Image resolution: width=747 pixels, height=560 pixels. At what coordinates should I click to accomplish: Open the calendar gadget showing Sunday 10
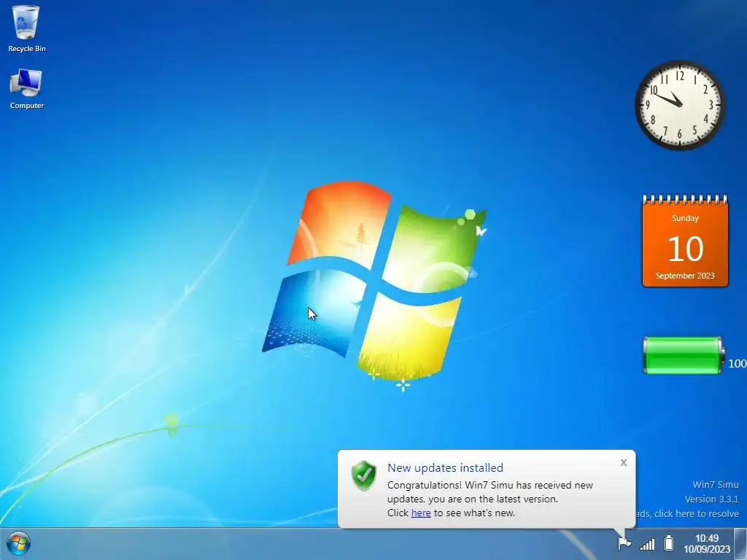pyautogui.click(x=685, y=241)
